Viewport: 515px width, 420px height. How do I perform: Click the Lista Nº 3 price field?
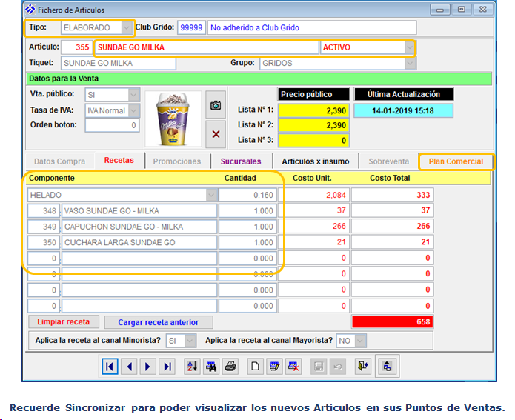(x=313, y=141)
